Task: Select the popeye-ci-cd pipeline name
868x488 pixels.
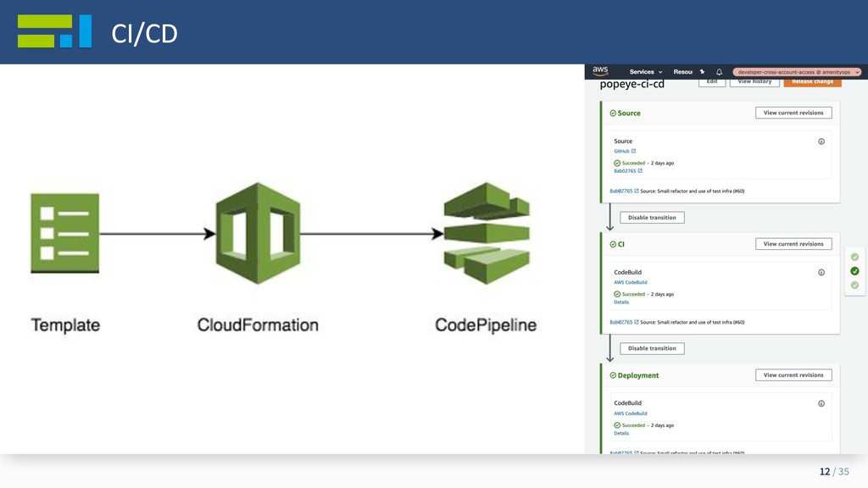Action: 632,84
